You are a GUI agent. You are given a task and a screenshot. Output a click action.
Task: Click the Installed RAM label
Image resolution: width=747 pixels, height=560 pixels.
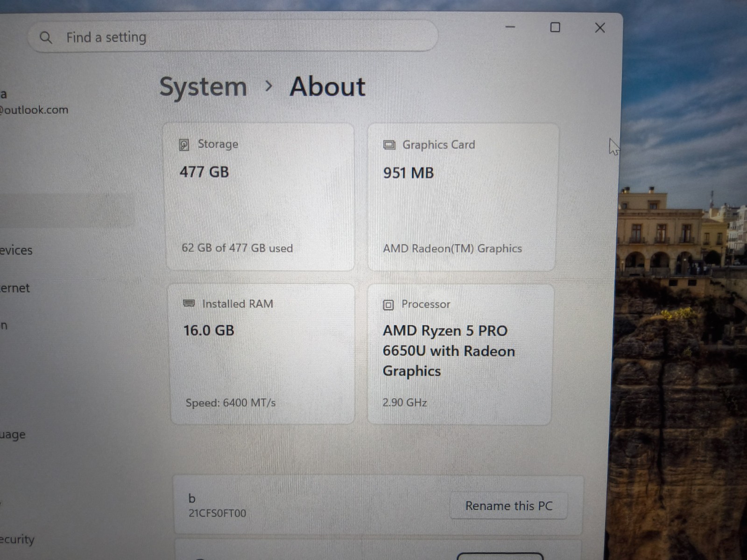[238, 304]
